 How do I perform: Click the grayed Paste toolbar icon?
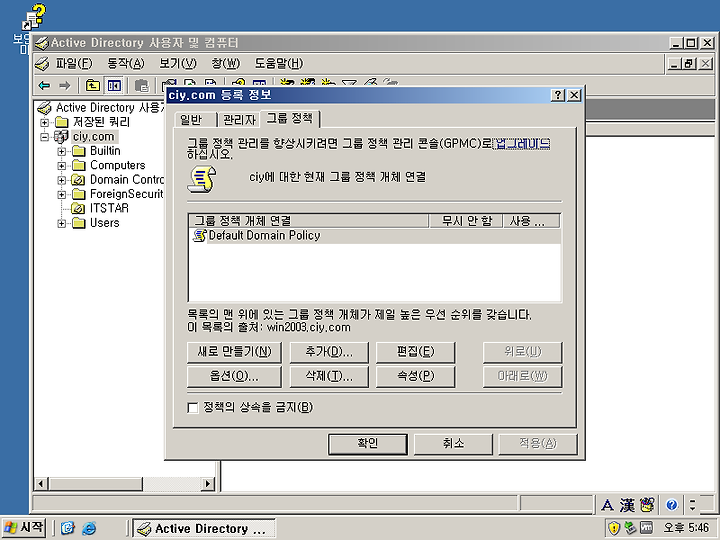click(x=142, y=85)
